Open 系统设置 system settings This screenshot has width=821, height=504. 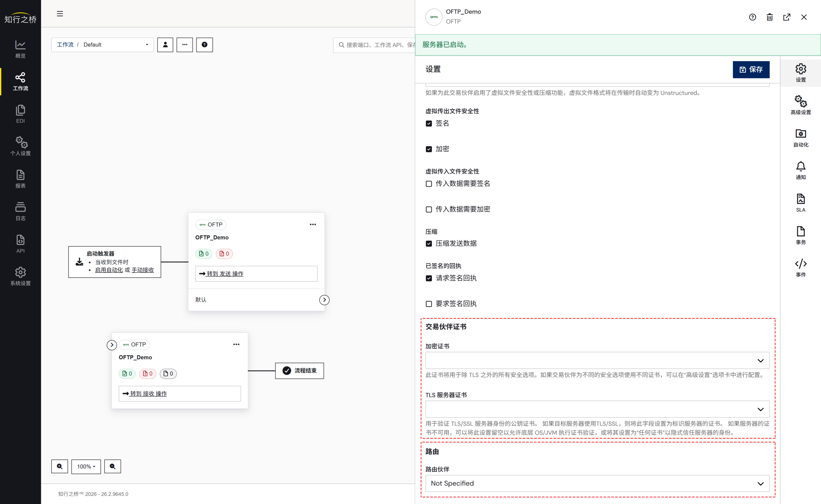[x=20, y=276]
